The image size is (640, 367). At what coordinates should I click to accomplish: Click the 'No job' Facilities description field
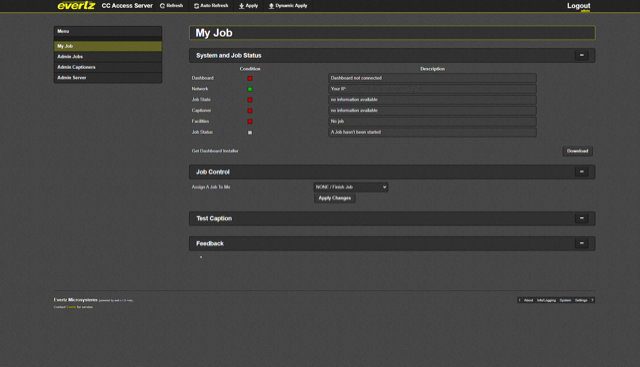pyautogui.click(x=432, y=121)
